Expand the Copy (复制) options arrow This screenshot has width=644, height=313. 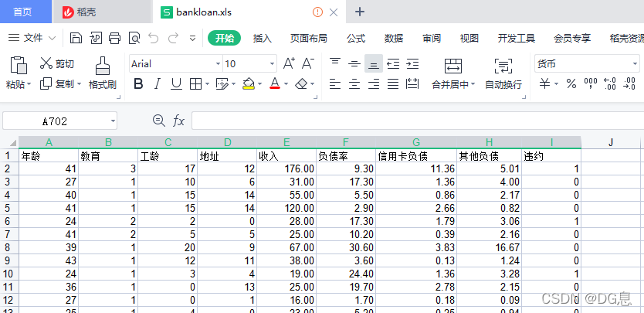point(79,84)
